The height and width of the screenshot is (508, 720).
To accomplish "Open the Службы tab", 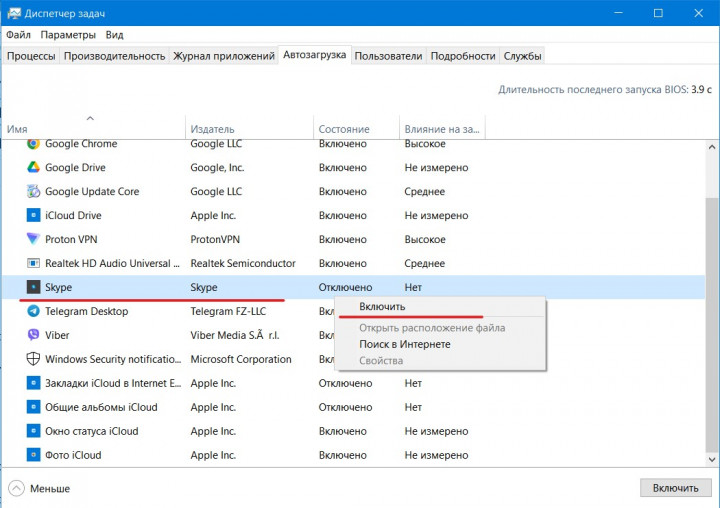I will click(523, 56).
